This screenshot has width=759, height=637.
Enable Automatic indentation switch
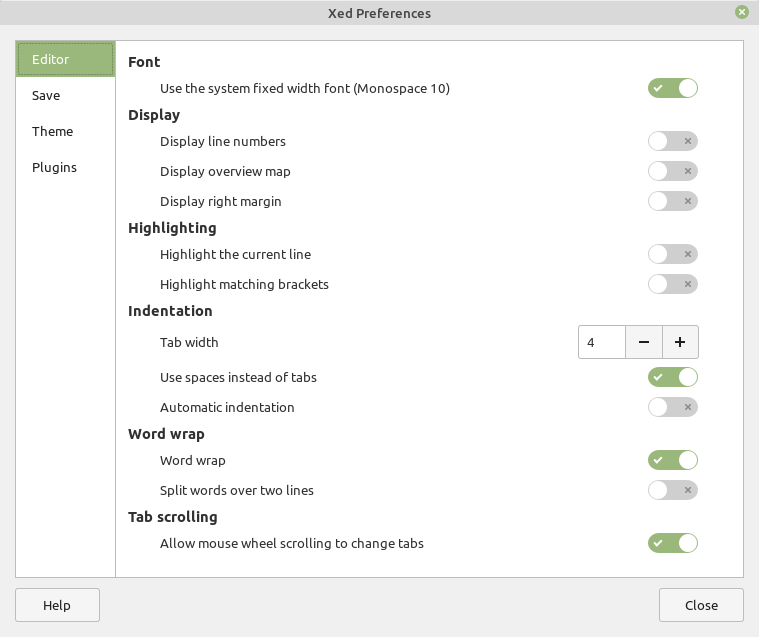672,407
